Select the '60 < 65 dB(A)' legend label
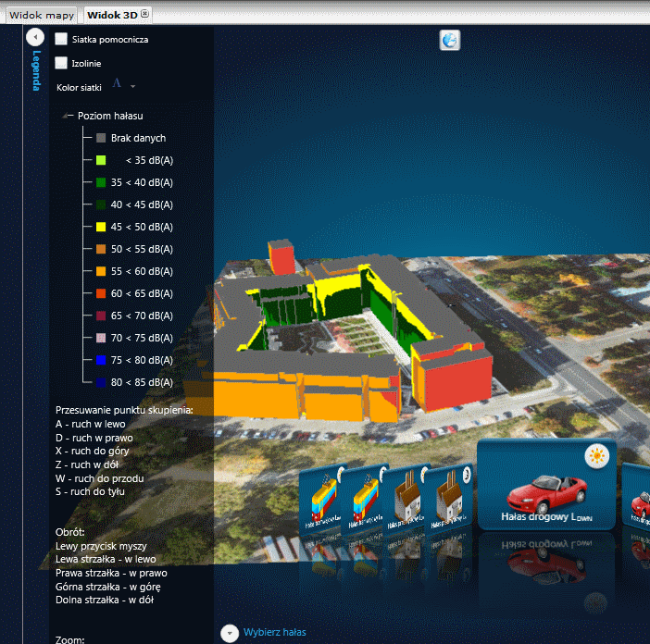This screenshot has height=644, width=650. point(142,293)
